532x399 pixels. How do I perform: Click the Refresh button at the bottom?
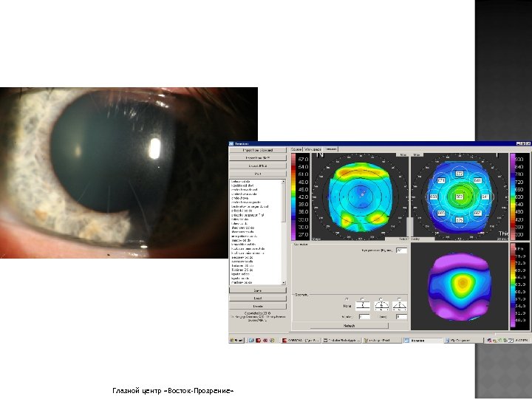(349, 325)
